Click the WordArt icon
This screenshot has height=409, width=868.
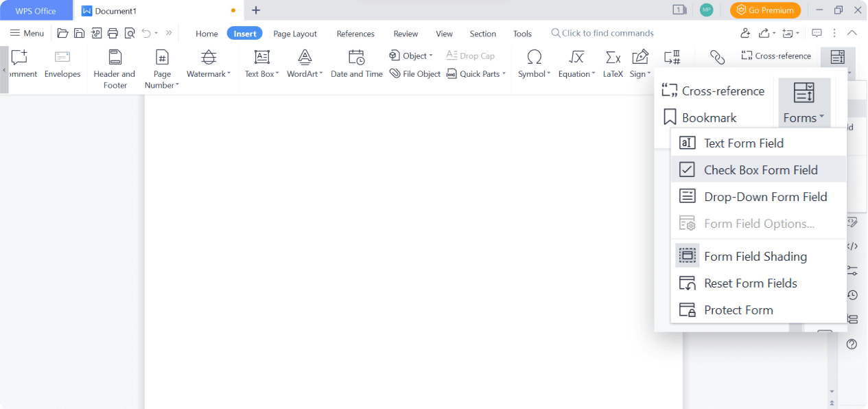(305, 65)
